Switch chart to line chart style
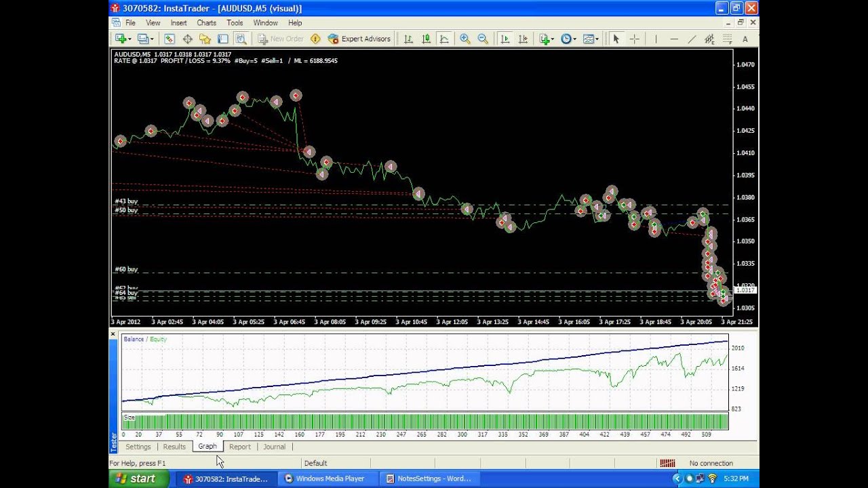The height and width of the screenshot is (488, 868). tap(444, 39)
